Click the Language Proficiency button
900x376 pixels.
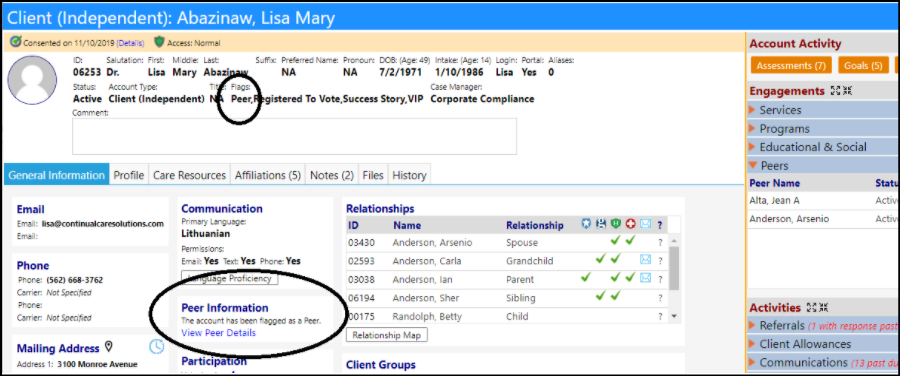pyautogui.click(x=230, y=278)
